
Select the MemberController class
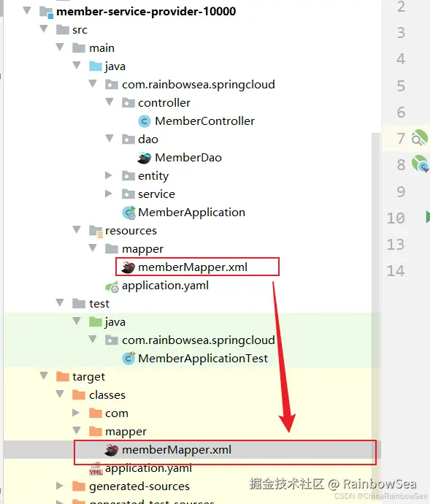click(204, 121)
